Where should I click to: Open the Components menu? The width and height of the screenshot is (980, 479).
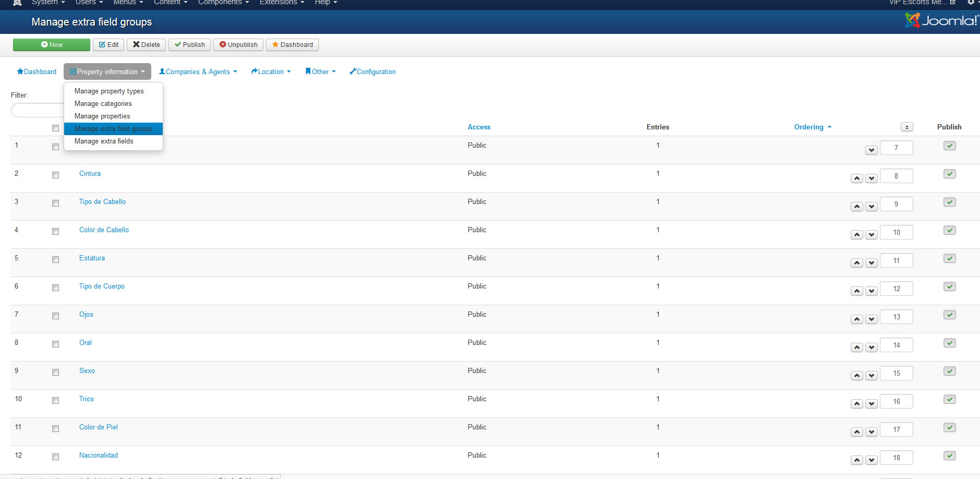click(x=224, y=3)
